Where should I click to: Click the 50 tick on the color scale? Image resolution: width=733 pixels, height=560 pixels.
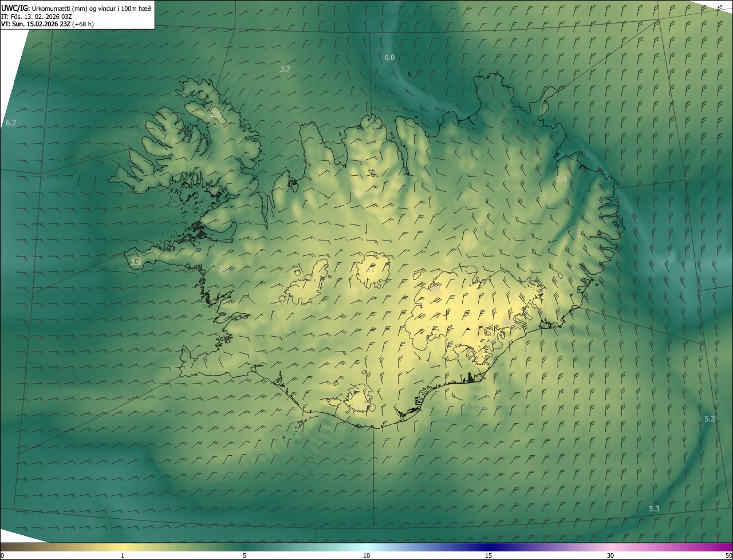click(728, 555)
